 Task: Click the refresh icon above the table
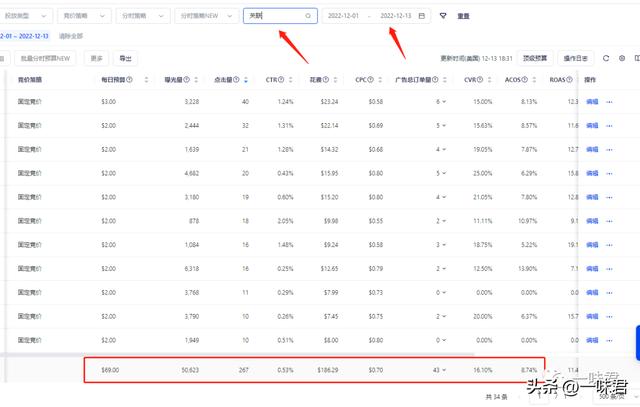606,59
